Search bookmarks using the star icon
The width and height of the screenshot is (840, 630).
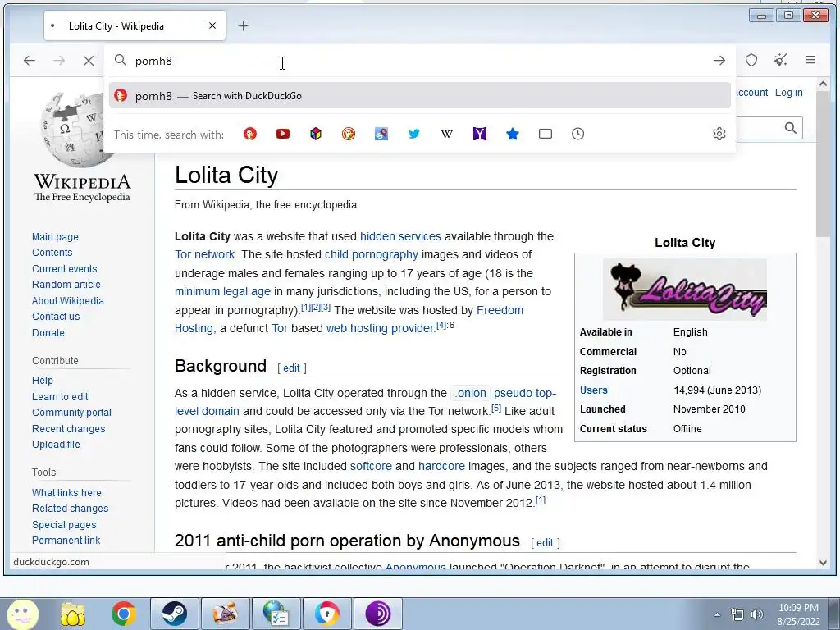pyautogui.click(x=513, y=134)
